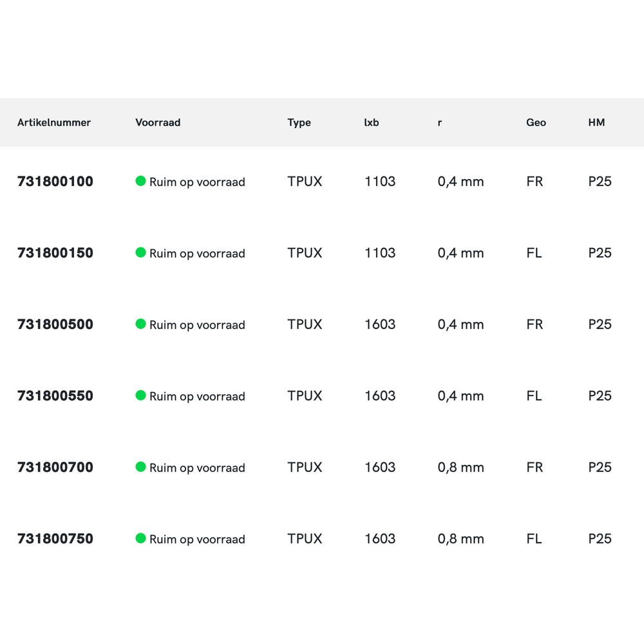Open article number 731800100
Screen dimensions: 644x644
pyautogui.click(x=55, y=182)
